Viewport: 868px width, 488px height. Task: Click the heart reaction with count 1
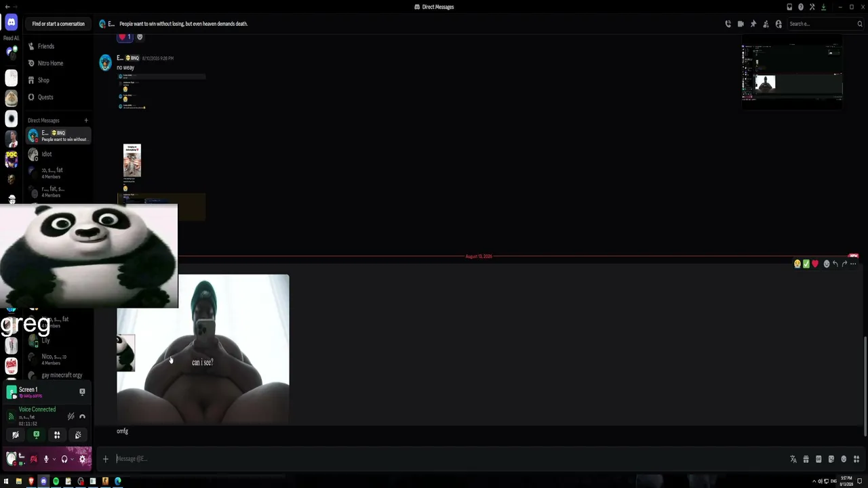click(x=125, y=37)
